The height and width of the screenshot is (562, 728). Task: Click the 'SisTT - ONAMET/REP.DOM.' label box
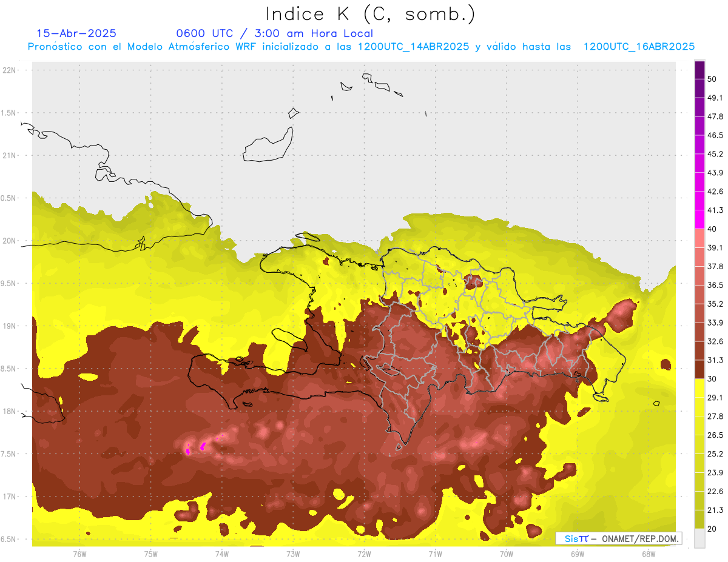[x=619, y=538]
